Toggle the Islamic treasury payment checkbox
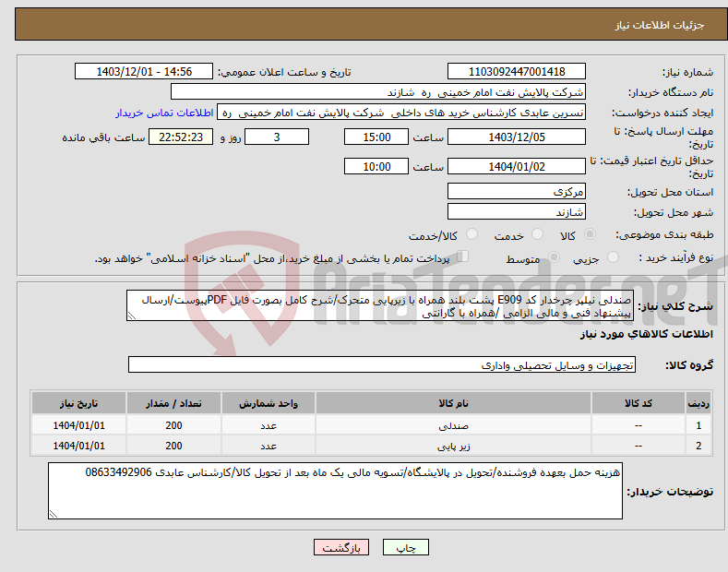The height and width of the screenshot is (572, 728). point(463,256)
